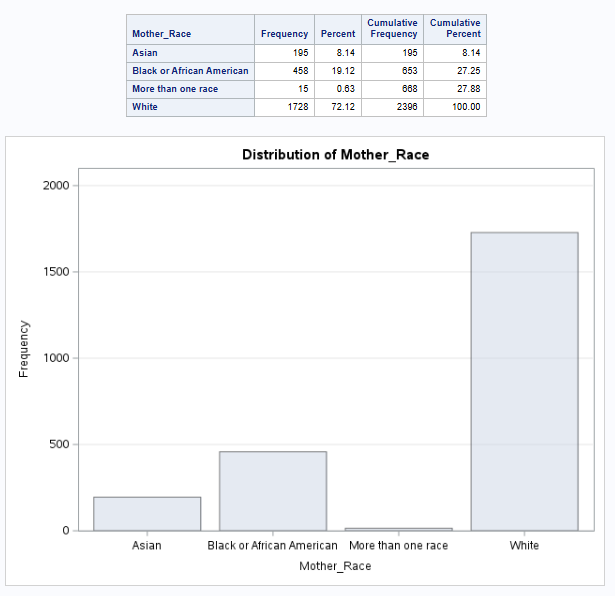Click the Mother_Race table column header
Screen dimensions: 615x596
tap(161, 34)
